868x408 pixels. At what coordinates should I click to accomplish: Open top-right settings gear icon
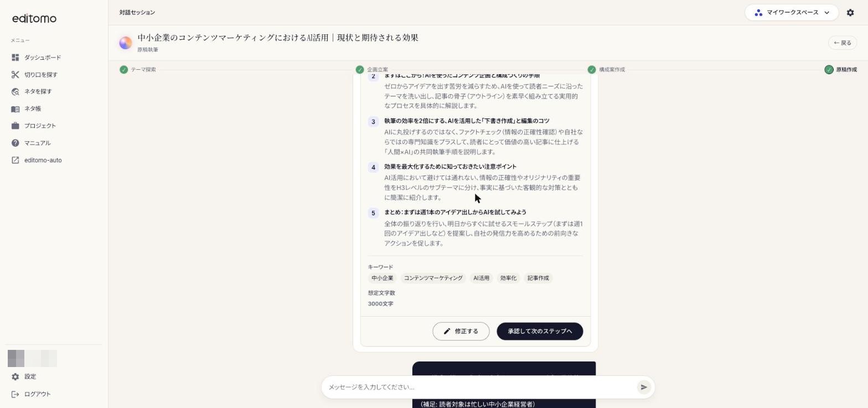pos(850,12)
